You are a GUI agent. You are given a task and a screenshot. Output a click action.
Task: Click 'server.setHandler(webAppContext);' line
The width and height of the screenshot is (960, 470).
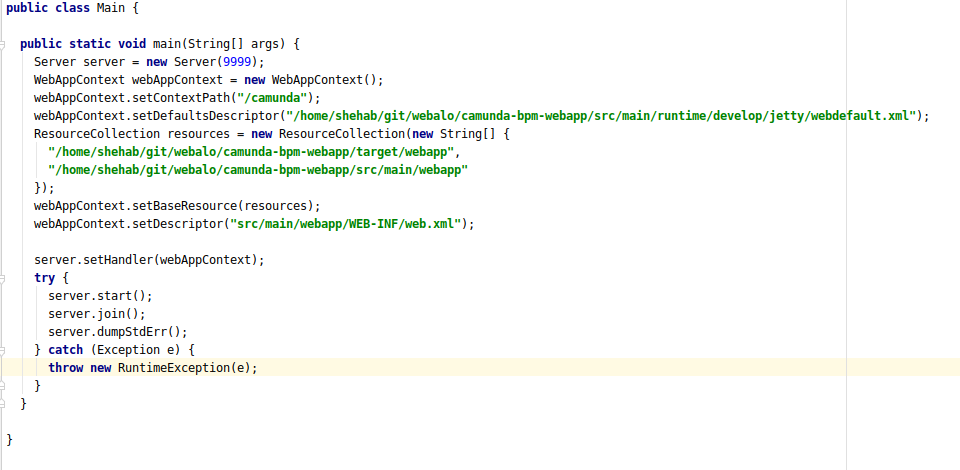coord(149,260)
